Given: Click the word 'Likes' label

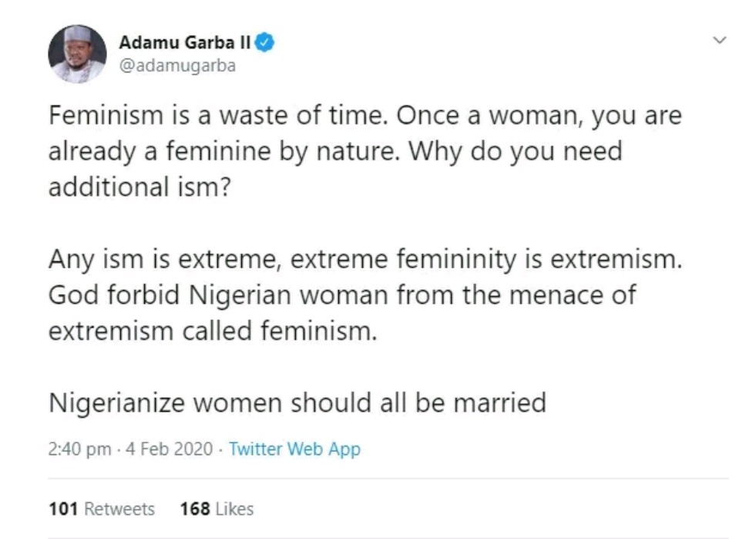Looking at the screenshot, I should click(x=234, y=509).
